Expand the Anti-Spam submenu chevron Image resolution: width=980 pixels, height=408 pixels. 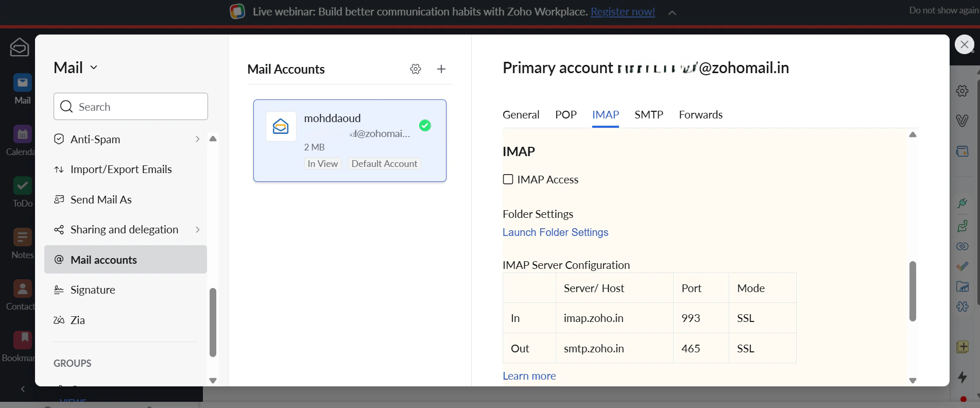[x=197, y=139]
